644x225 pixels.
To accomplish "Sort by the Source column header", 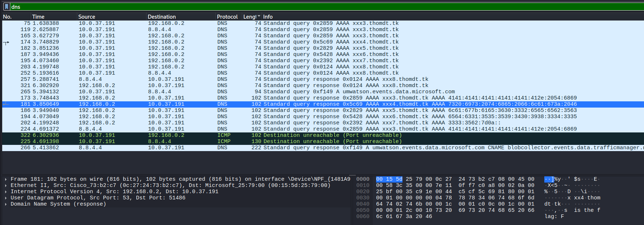I will (x=111, y=16).
